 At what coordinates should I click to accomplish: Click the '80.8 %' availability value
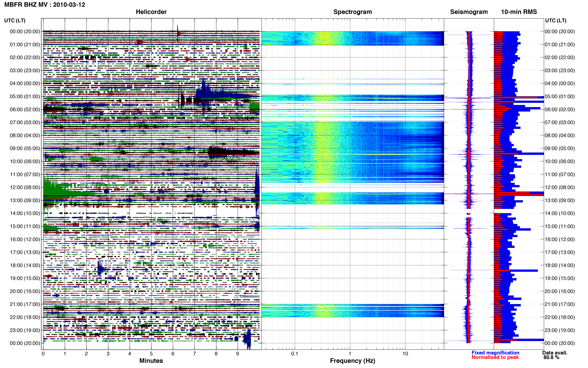551,357
